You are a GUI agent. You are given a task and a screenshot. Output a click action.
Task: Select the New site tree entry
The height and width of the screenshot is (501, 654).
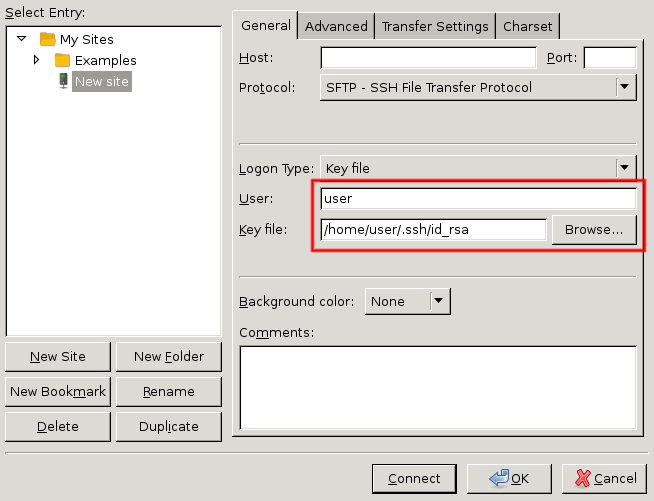pos(102,81)
